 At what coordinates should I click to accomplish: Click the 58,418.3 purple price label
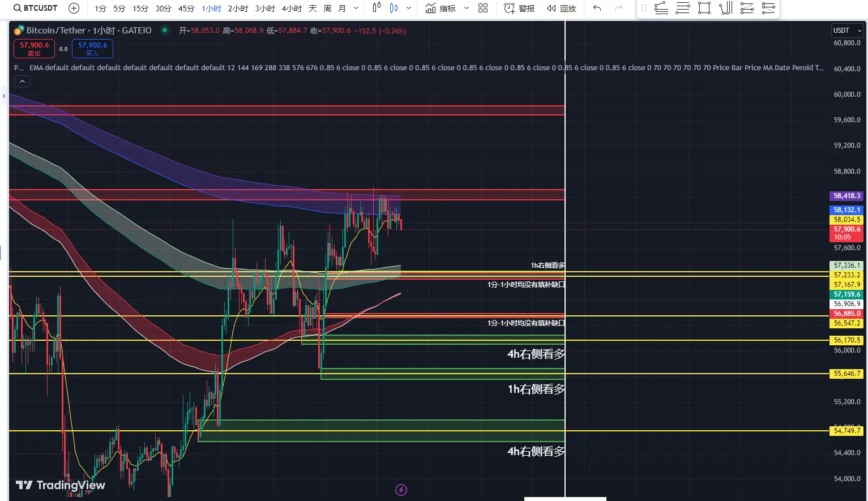coord(846,196)
